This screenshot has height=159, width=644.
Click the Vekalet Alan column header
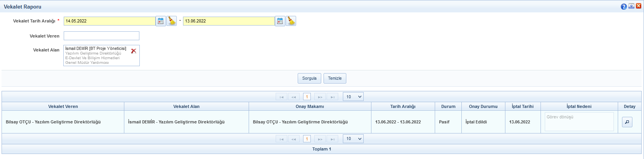click(x=186, y=106)
